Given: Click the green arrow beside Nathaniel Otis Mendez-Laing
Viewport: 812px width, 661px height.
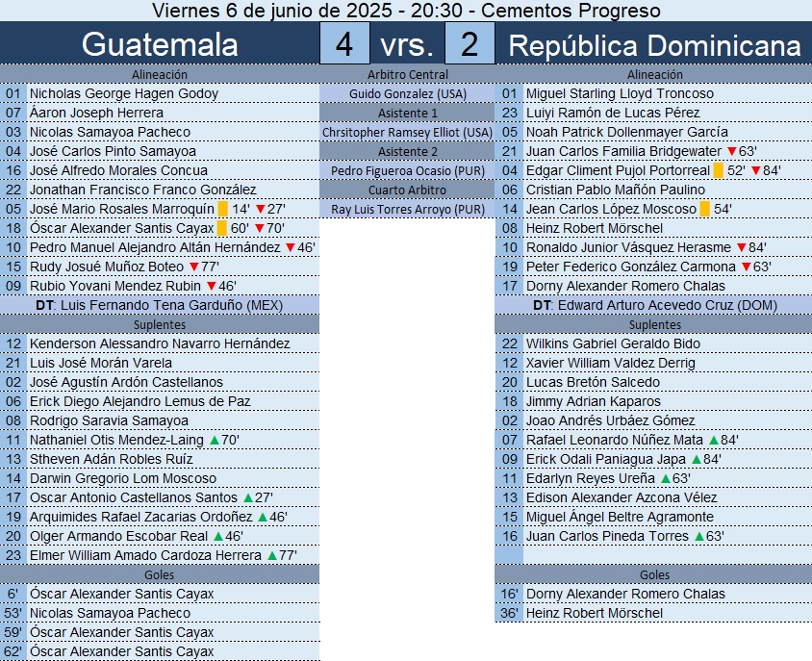Looking at the screenshot, I should 214,440.
